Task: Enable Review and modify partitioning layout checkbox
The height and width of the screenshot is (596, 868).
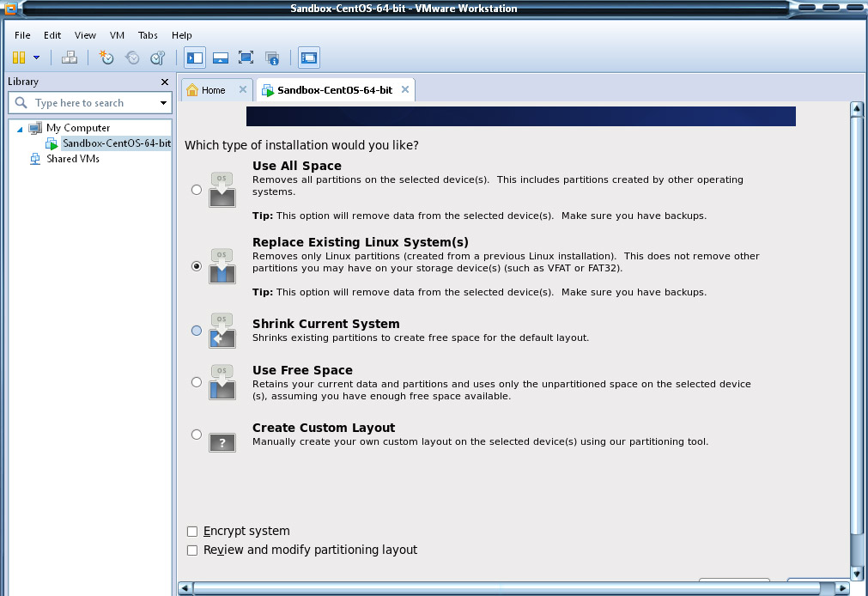Action: point(192,550)
